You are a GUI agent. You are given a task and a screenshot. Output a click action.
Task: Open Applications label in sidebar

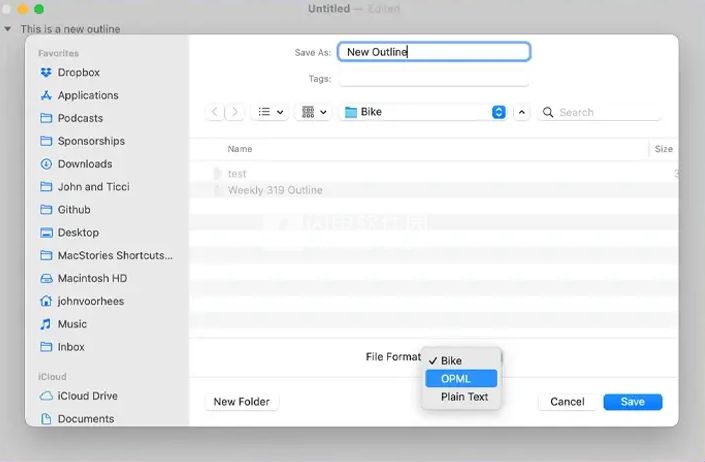click(88, 95)
